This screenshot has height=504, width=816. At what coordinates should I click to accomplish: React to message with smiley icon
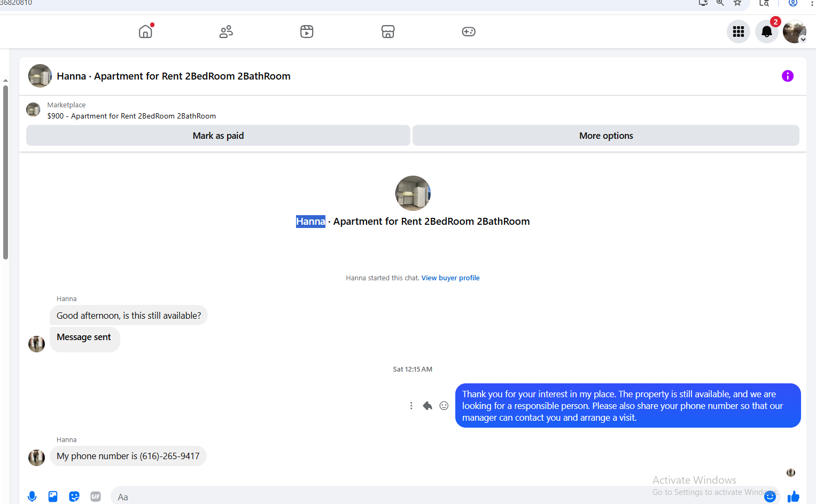(444, 406)
